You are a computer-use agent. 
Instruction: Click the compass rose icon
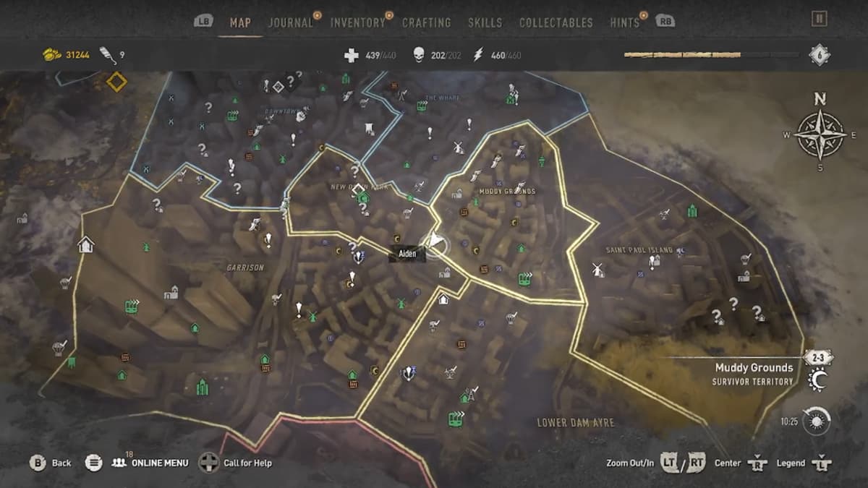coord(820,132)
